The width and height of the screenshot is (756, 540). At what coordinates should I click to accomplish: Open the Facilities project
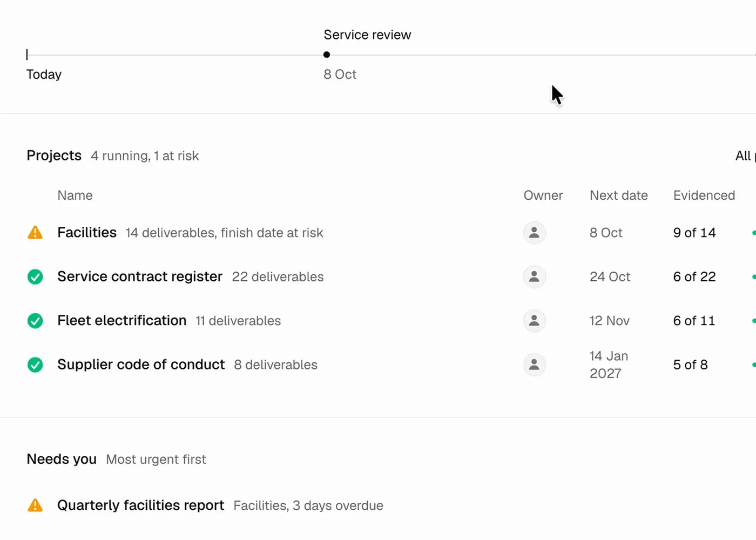pos(87,233)
